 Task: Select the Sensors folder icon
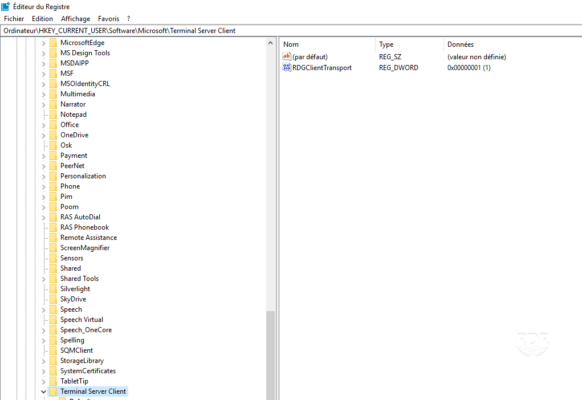tap(53, 258)
